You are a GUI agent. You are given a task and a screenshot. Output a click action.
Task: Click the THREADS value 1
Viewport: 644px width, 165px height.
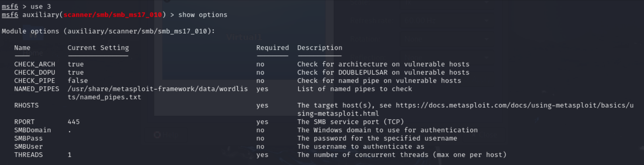[x=70, y=155]
